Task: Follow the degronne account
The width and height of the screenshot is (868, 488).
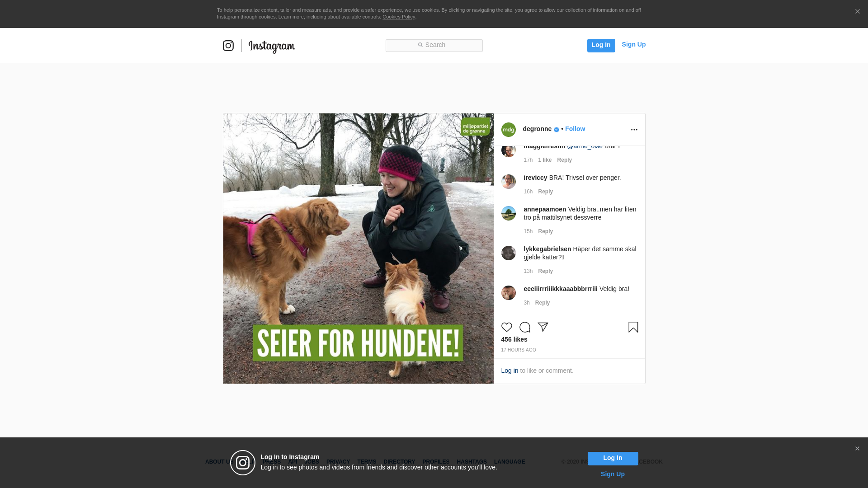Action: [575, 129]
